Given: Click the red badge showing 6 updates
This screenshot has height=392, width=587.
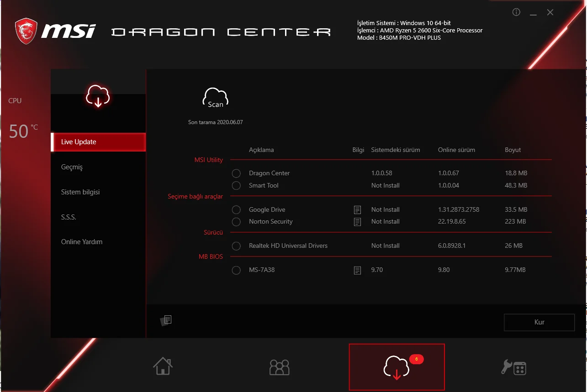Looking at the screenshot, I should click(x=416, y=359).
